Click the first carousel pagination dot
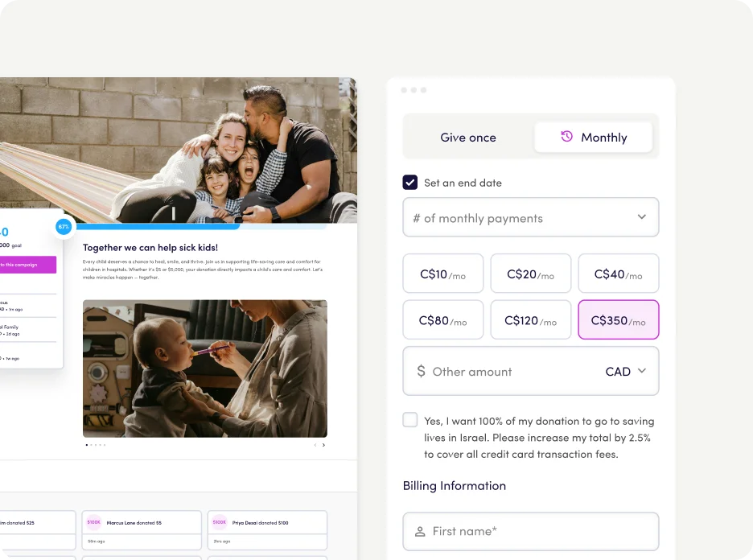753x560 pixels. pos(87,445)
